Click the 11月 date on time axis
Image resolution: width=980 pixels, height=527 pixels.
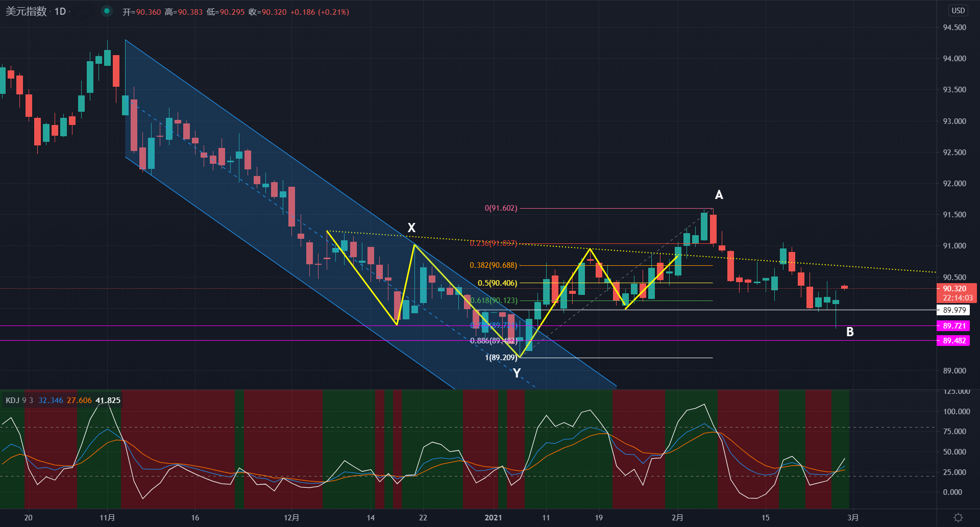[x=107, y=517]
